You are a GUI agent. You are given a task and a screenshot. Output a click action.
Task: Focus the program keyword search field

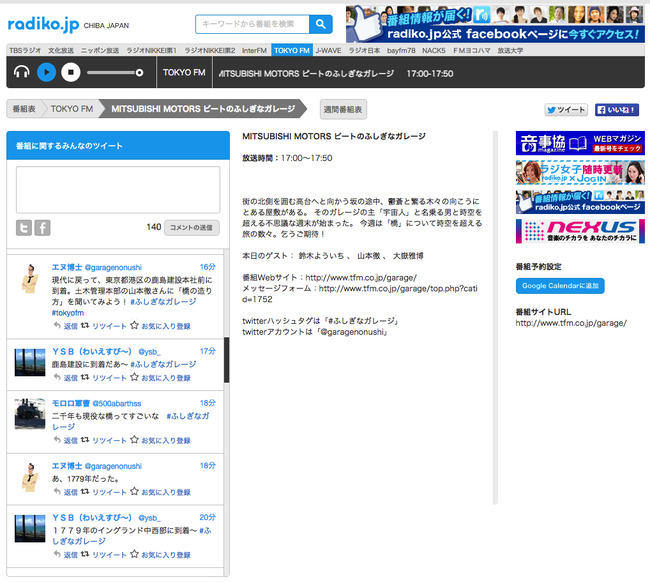pos(252,24)
